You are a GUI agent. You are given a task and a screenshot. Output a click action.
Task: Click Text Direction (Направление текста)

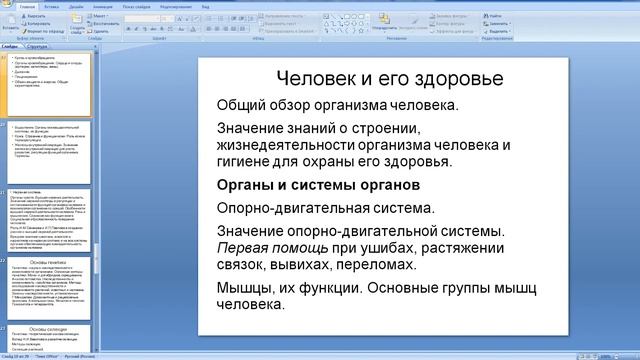coord(283,16)
